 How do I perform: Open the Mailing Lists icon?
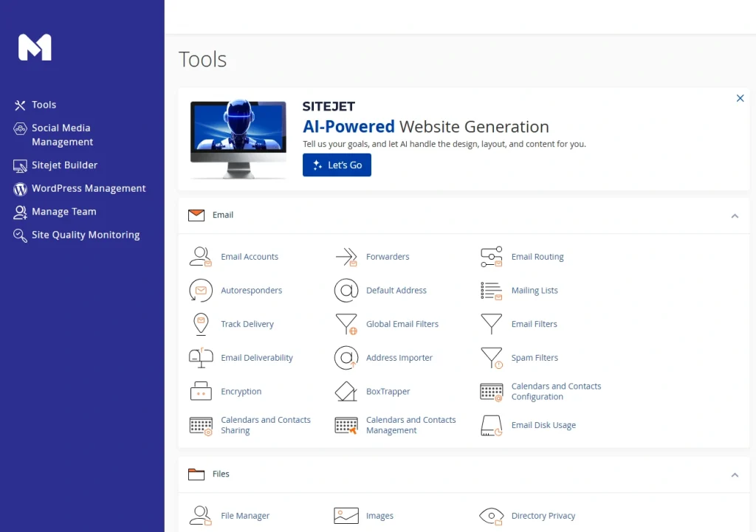[491, 291]
